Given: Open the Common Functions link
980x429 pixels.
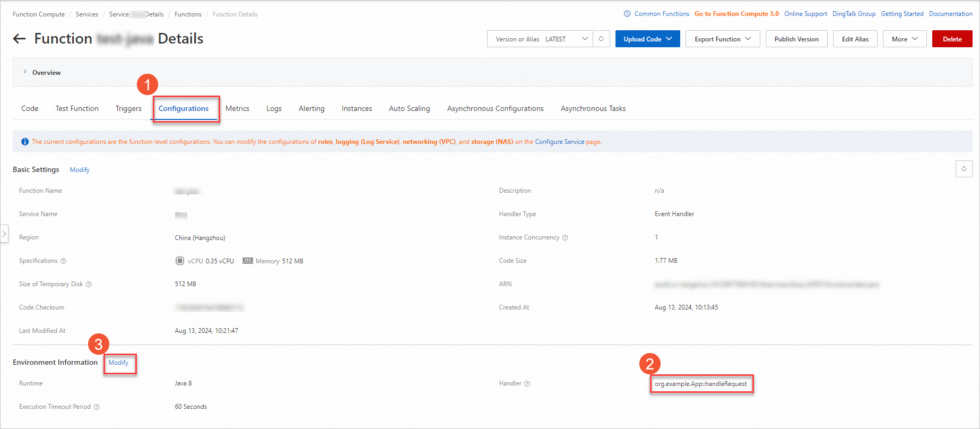Looking at the screenshot, I should [x=662, y=14].
